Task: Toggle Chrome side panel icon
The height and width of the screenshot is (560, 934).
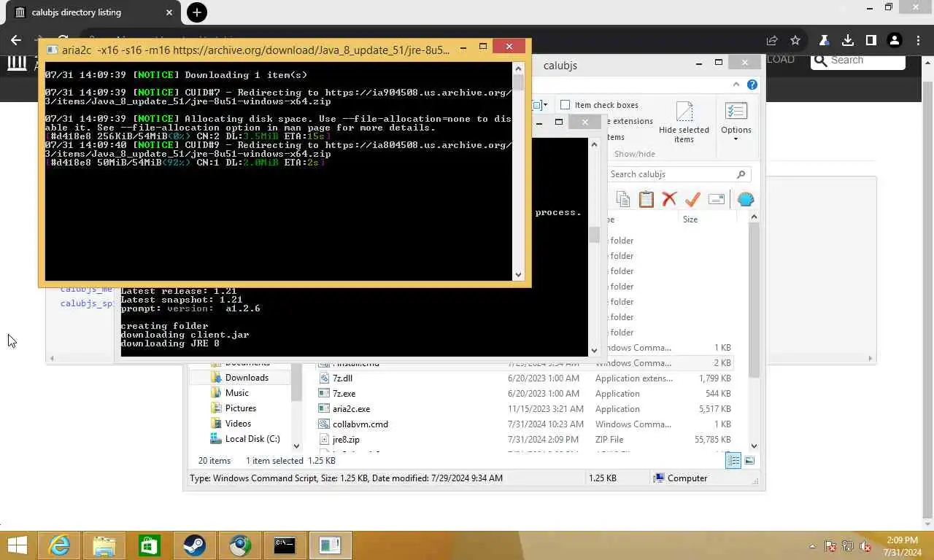Action: 871,40
